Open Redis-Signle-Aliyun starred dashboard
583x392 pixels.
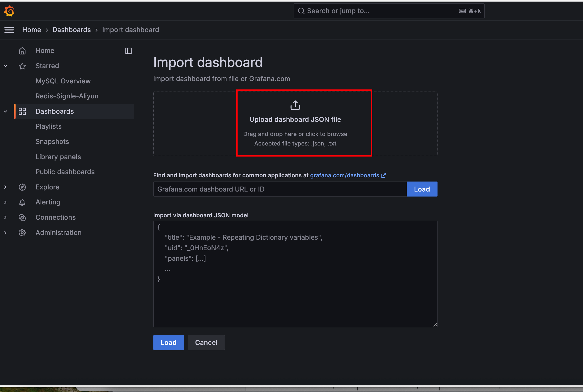point(67,96)
